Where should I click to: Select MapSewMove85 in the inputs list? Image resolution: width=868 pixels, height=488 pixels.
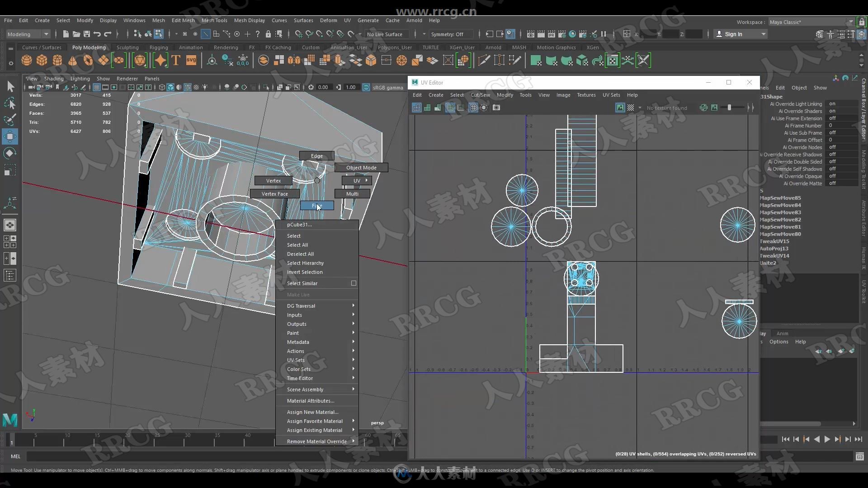(x=780, y=198)
